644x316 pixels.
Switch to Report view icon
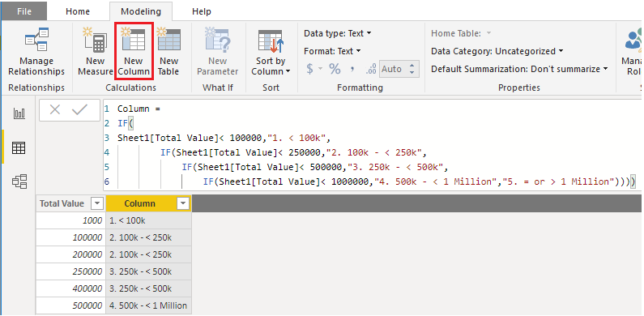point(19,113)
